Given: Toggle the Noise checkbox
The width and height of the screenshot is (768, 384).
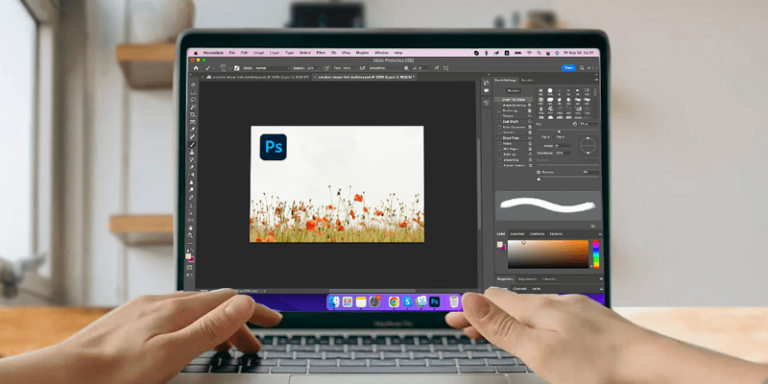Looking at the screenshot, I should tap(500, 144).
